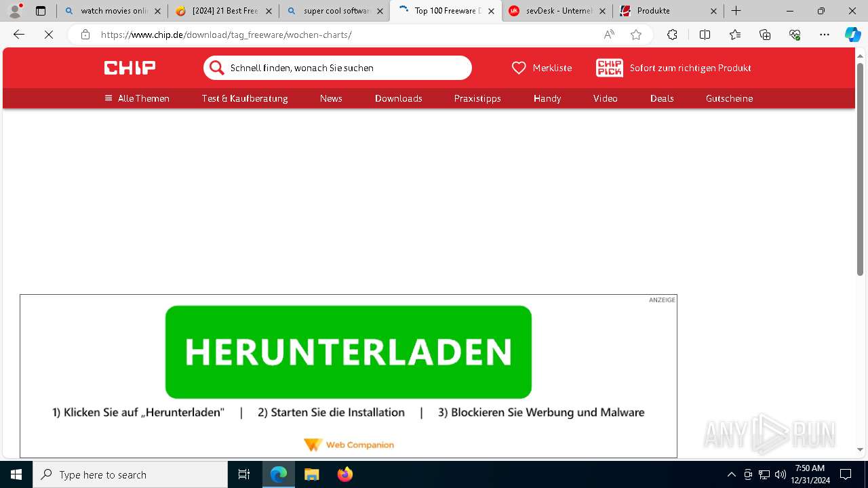868x488 pixels.
Task: Launch Firefox from the taskbar
Action: [345, 474]
